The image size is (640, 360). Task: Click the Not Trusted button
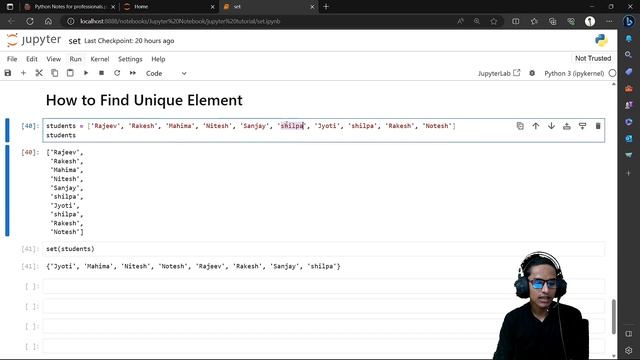tap(593, 58)
